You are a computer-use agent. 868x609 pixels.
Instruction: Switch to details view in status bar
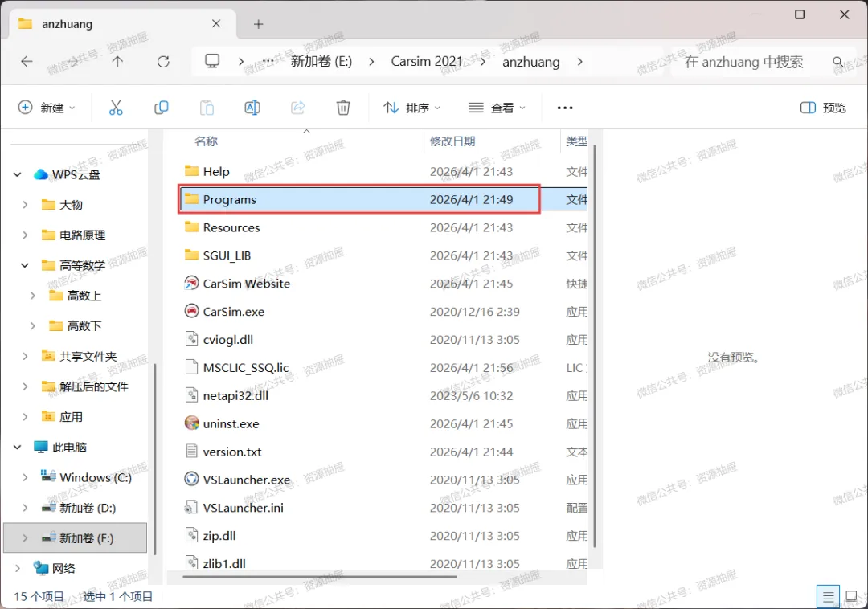point(828,597)
